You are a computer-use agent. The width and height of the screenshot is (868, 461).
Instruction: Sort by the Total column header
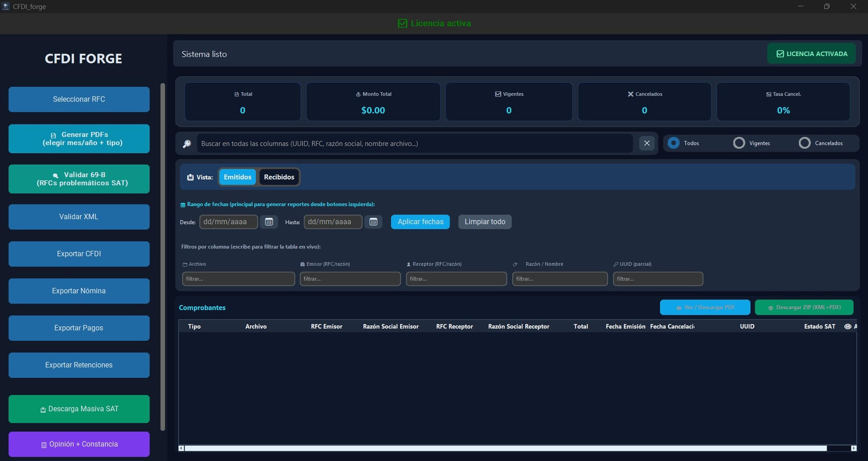[x=581, y=327]
